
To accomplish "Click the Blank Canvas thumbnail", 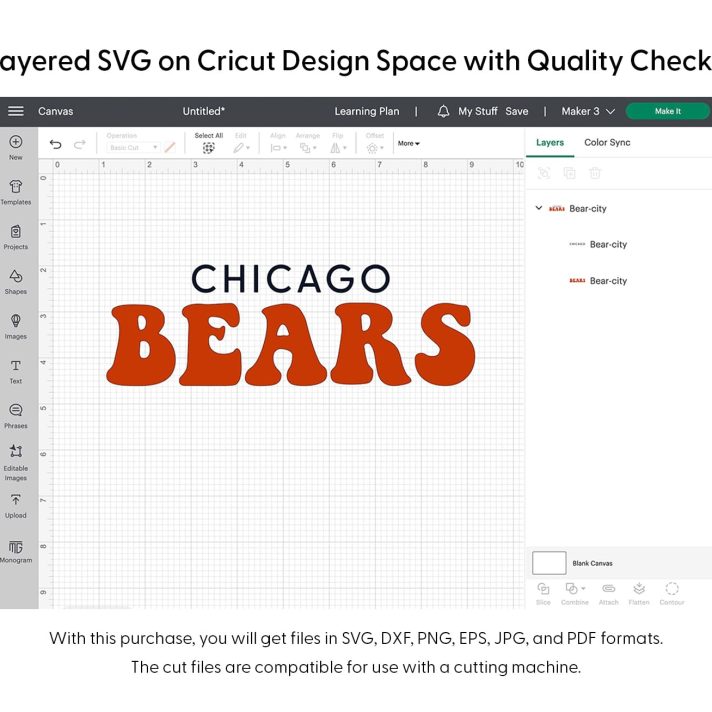I will click(549, 563).
